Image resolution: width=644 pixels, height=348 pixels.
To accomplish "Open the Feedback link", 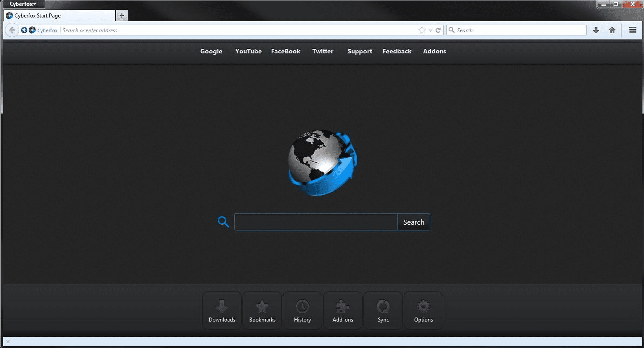I will [x=397, y=51].
